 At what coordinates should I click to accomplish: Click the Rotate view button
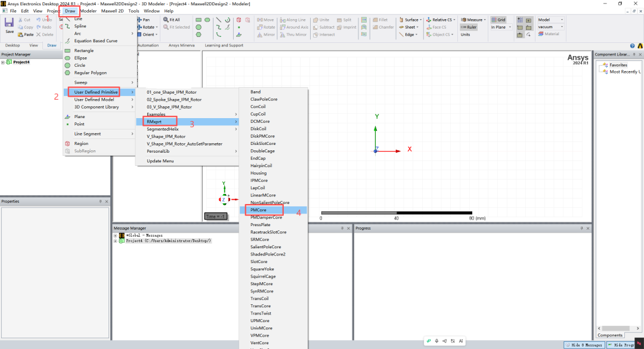click(148, 27)
